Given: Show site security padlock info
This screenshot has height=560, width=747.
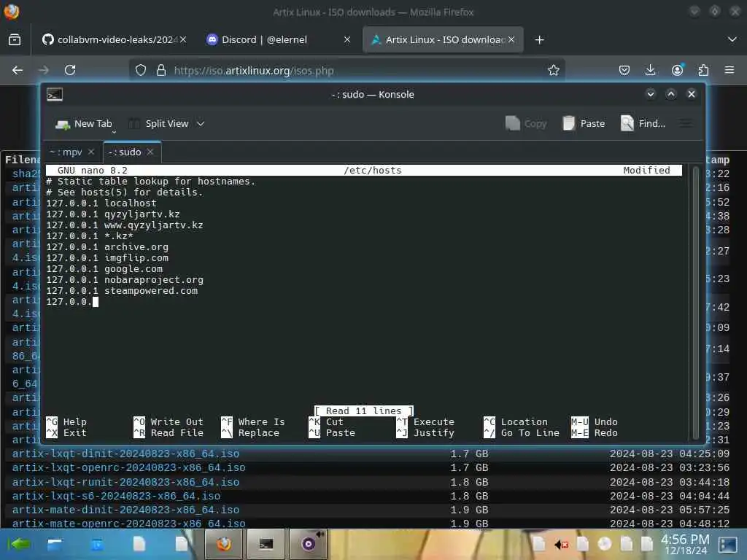Looking at the screenshot, I should pyautogui.click(x=161, y=71).
